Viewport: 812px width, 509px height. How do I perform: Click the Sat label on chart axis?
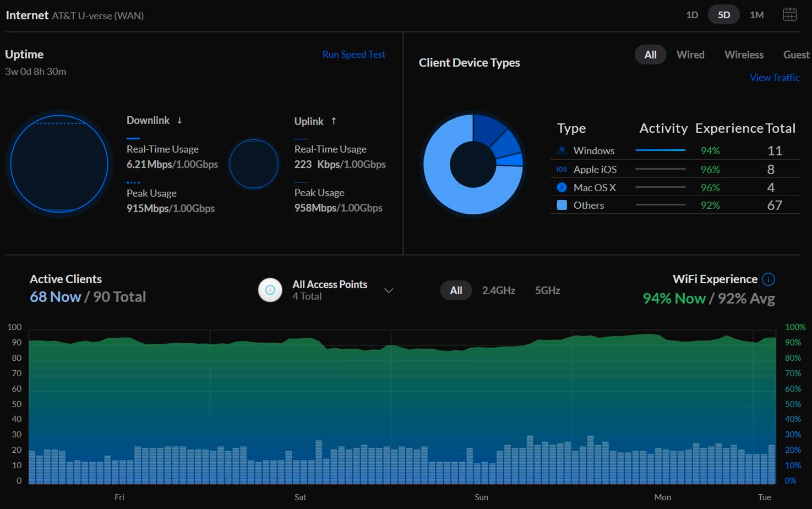click(300, 497)
